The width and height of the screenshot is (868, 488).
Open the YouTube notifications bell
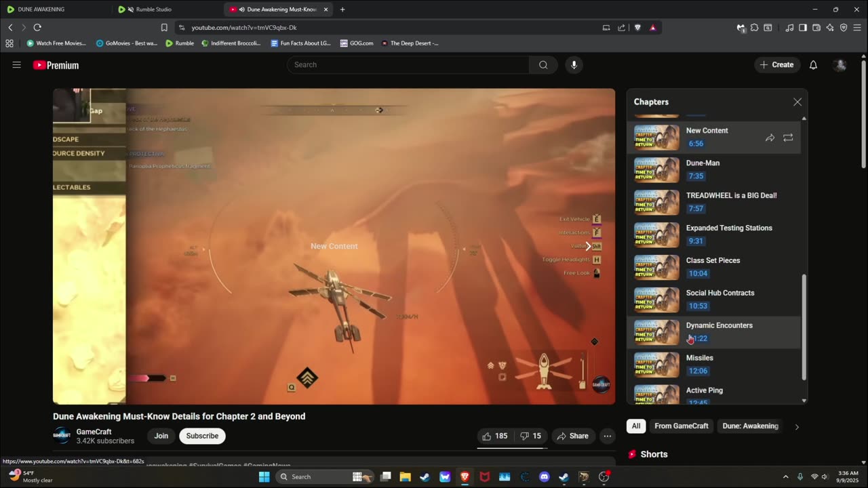813,65
